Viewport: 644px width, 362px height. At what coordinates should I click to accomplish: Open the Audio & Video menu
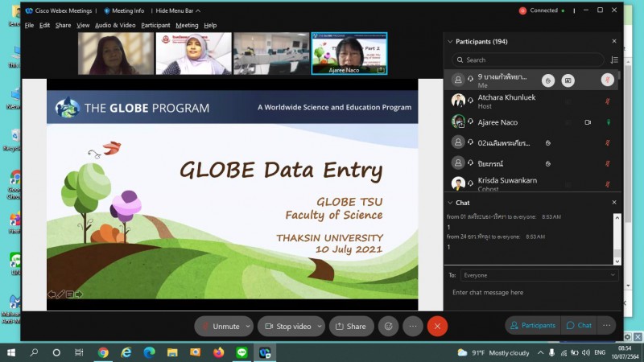115,26
